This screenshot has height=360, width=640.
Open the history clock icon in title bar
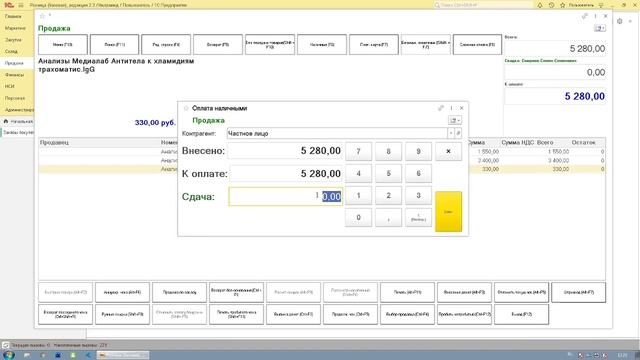pyautogui.click(x=551, y=5)
